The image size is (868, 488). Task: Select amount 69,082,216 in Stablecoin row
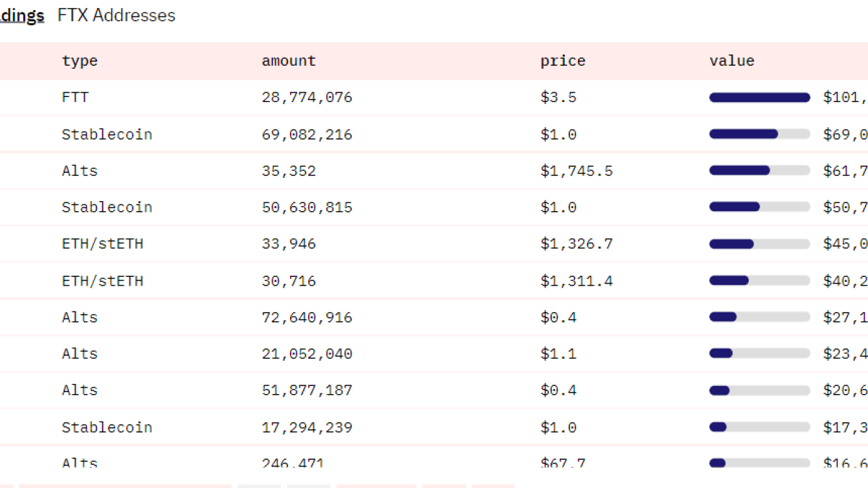[x=307, y=134]
